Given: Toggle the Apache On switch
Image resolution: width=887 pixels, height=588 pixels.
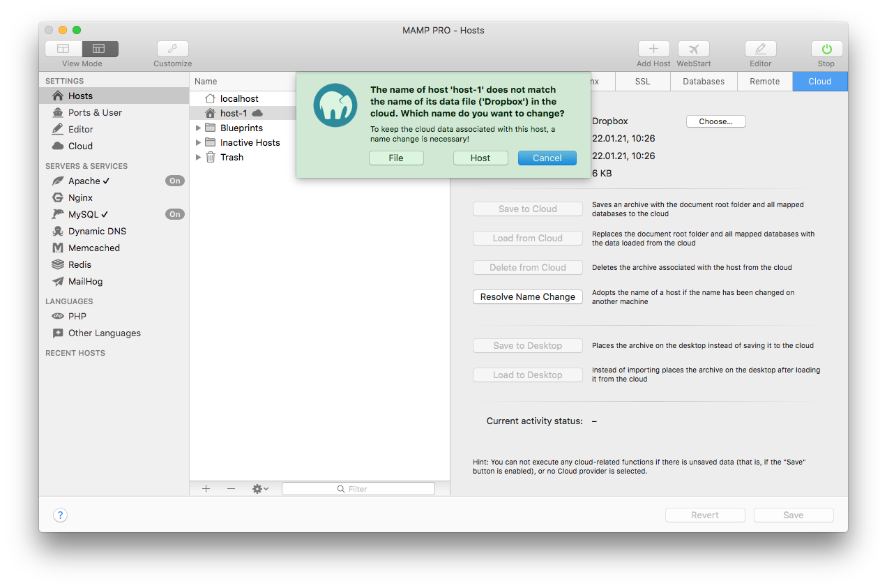Looking at the screenshot, I should 174,181.
